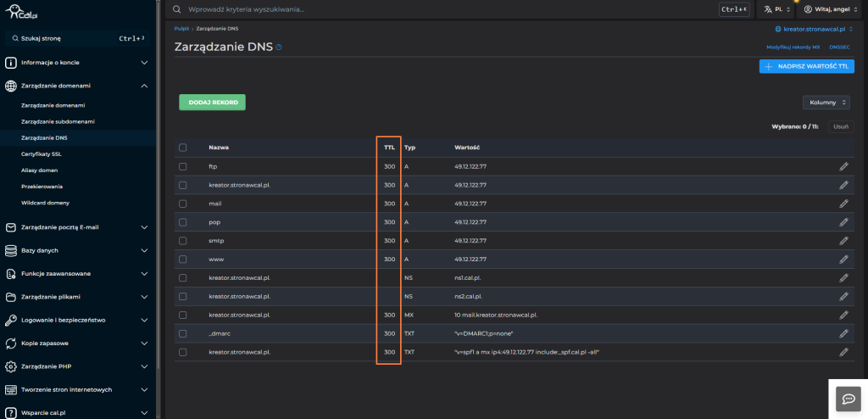Edit the ns1.cal.pl. NS record pencil icon
Viewport: 868px width, 419px height.
(843, 277)
